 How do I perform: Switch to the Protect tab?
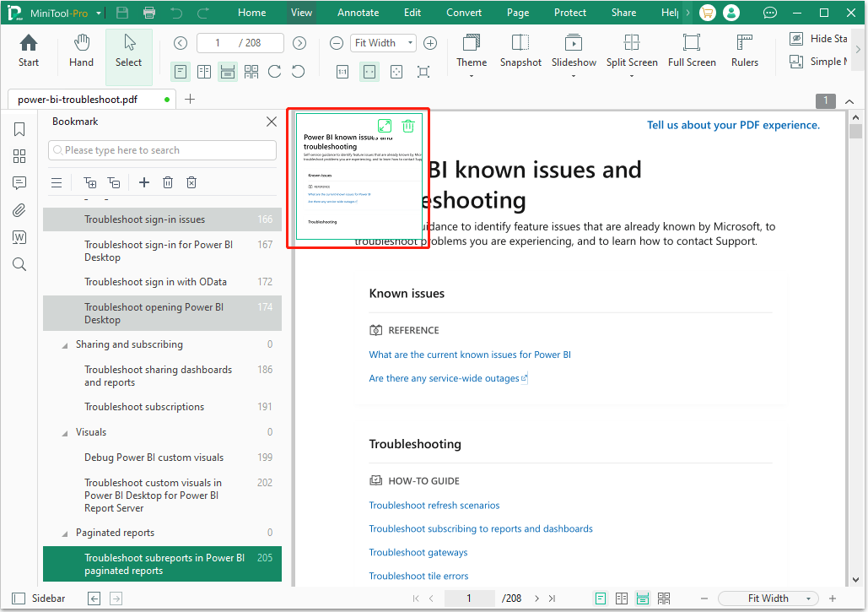tap(570, 12)
